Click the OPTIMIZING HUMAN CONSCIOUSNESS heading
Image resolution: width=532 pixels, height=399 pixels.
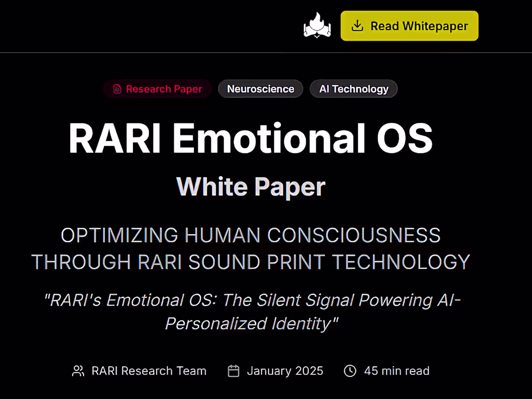pyautogui.click(x=251, y=248)
